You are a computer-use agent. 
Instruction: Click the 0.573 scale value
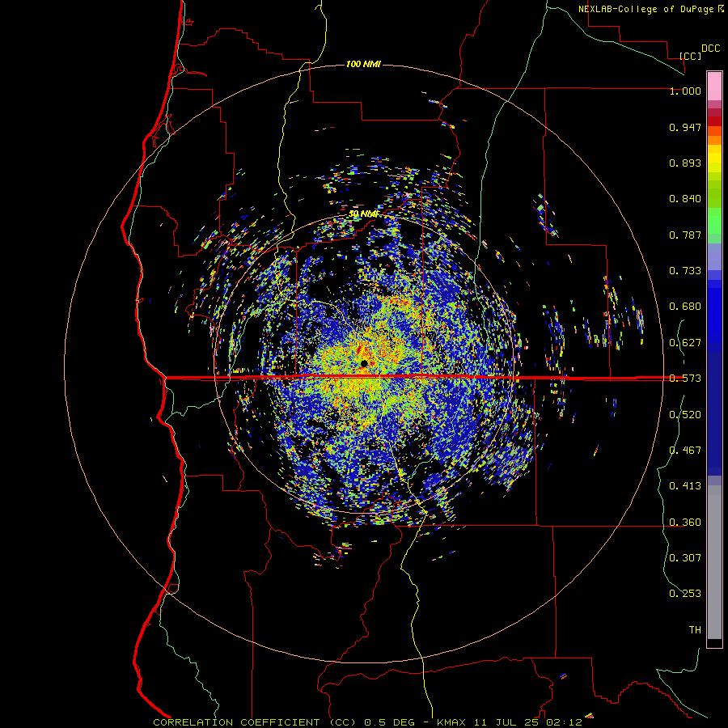pos(685,379)
